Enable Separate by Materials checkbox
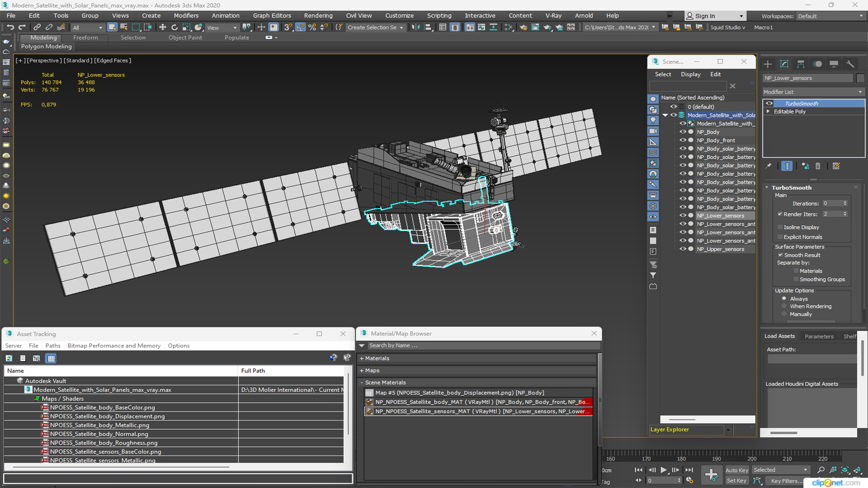The height and width of the screenshot is (488, 868). (x=796, y=271)
